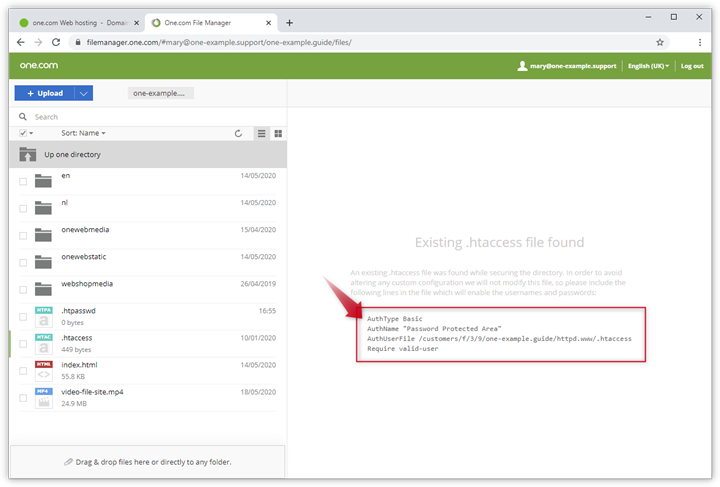720x487 pixels.
Task: Check the box for nl folder
Action: tap(23, 209)
